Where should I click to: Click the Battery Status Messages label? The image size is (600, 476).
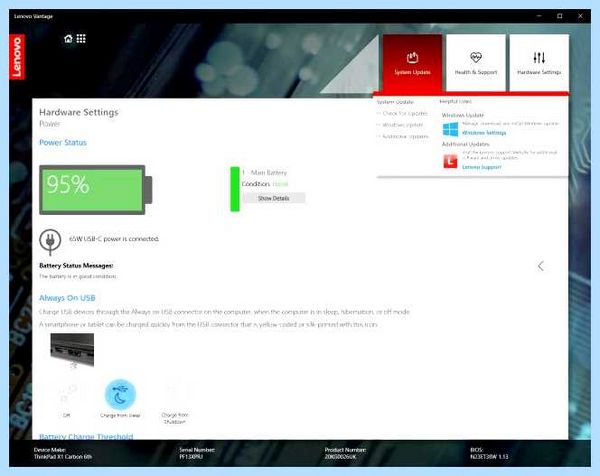[76, 266]
